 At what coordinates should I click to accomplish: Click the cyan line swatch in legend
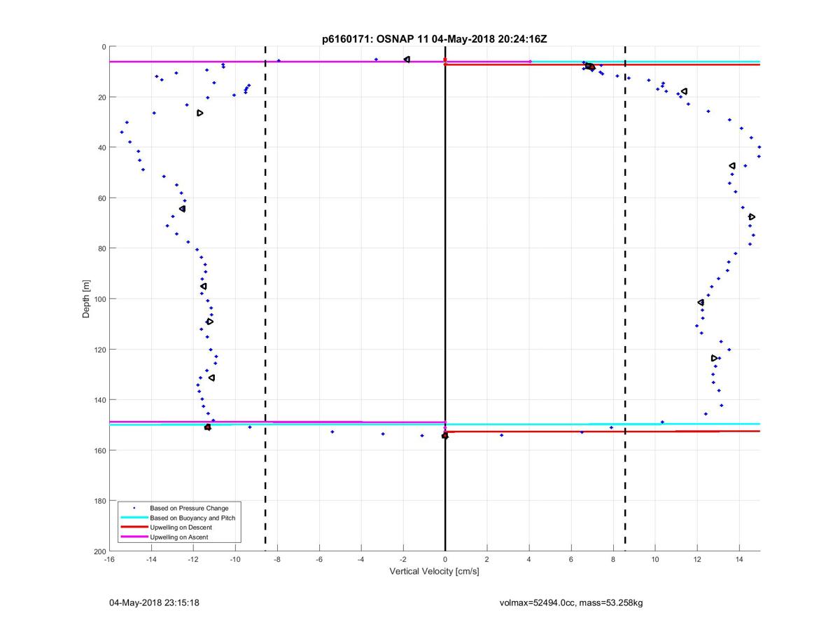pyautogui.click(x=134, y=518)
